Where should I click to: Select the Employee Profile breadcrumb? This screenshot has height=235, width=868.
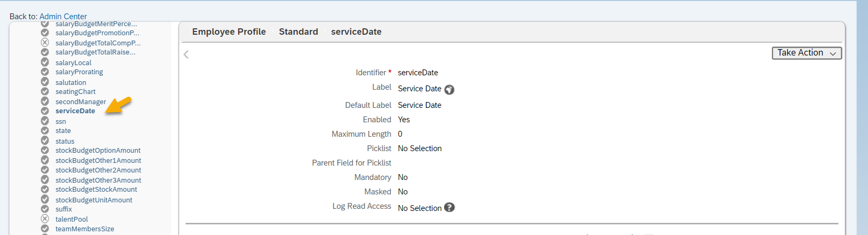229,32
